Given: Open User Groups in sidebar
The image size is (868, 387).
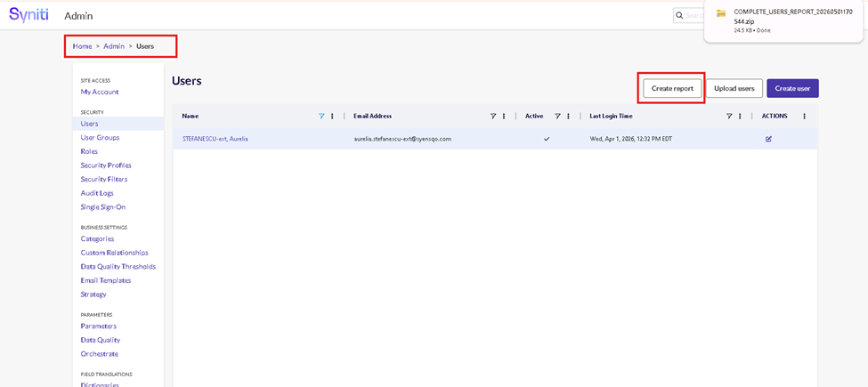Looking at the screenshot, I should [x=100, y=138].
